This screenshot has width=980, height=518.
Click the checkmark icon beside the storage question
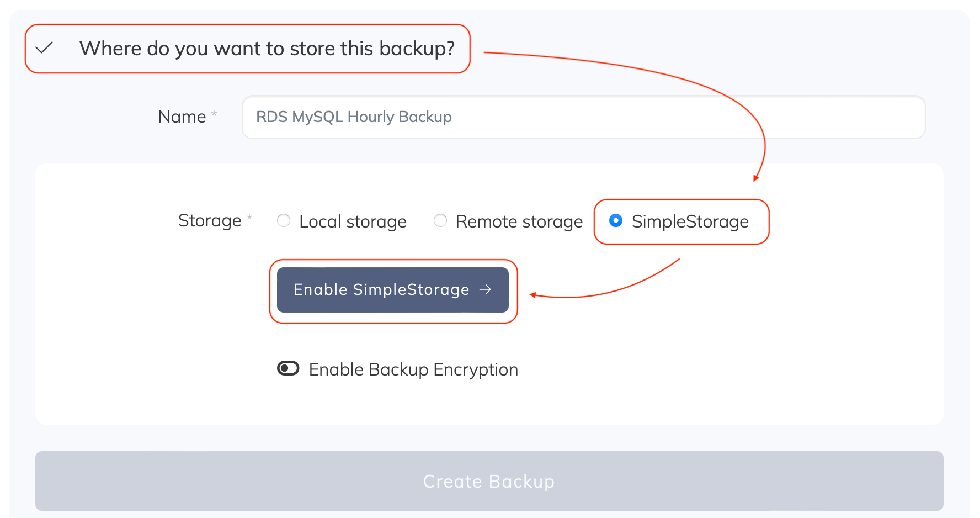tap(44, 48)
